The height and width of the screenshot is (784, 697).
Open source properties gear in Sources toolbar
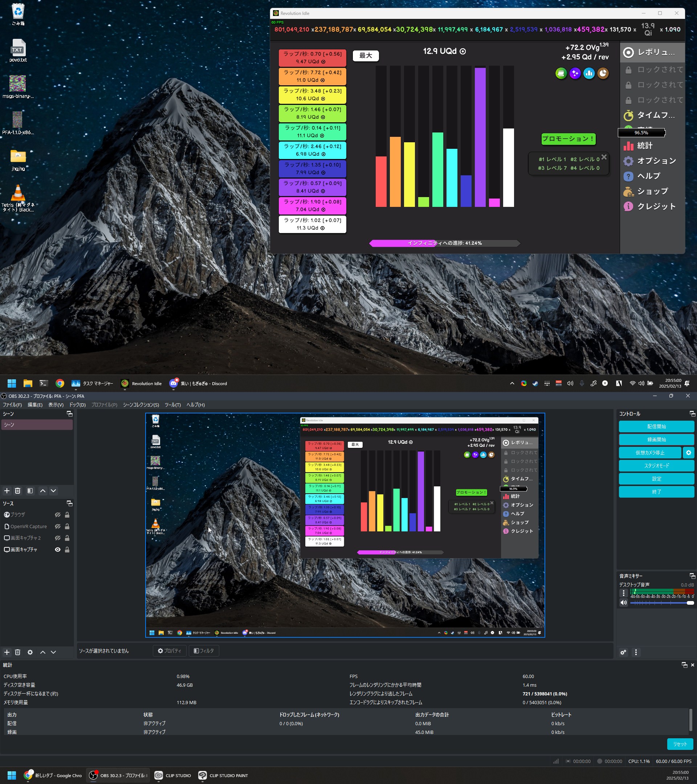pos(30,652)
